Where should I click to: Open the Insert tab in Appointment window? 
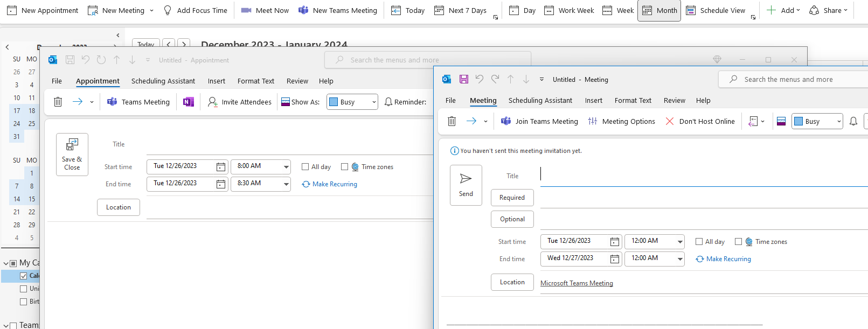coord(217,81)
